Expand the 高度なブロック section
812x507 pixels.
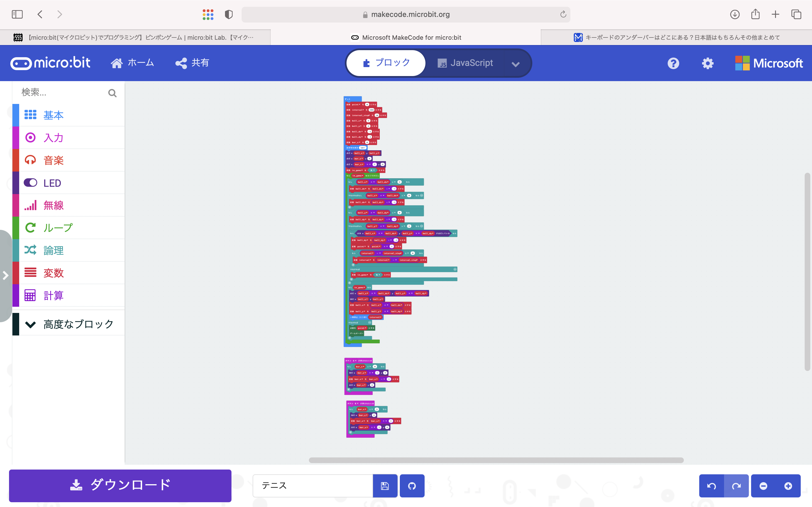[78, 324]
